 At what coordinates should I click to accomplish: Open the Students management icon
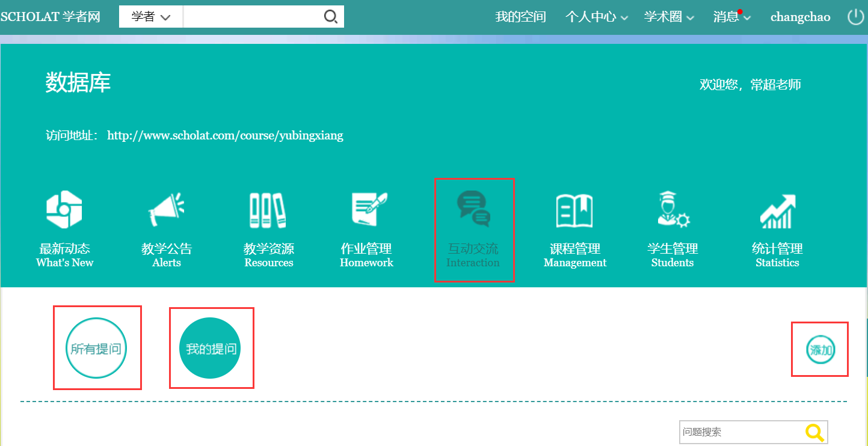point(673,210)
